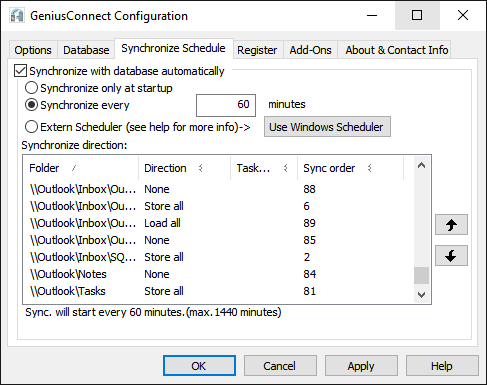This screenshot has width=487, height=385.
Task: Toggle Synchronize with database automatically checkbox
Action: [20, 71]
